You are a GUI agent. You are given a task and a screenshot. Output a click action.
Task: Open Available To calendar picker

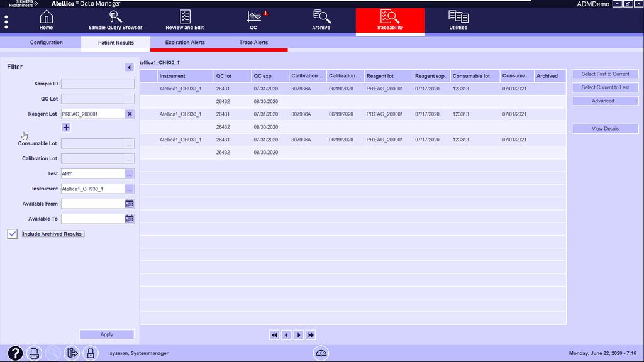point(130,219)
